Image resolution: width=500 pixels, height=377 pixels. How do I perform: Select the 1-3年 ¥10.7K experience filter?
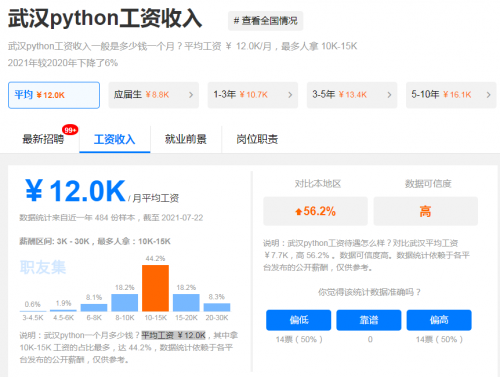(253, 95)
